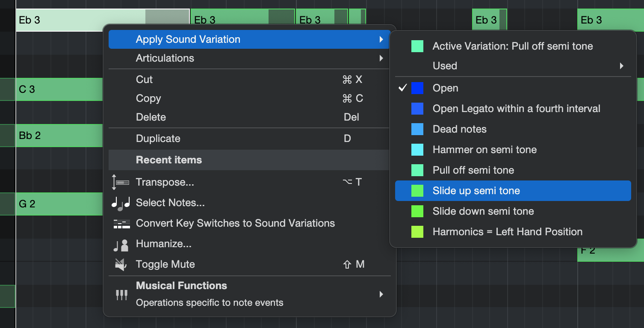Viewport: 644px width, 328px height.
Task: Click swatch beside Slide down semi tone
Action: (x=417, y=211)
